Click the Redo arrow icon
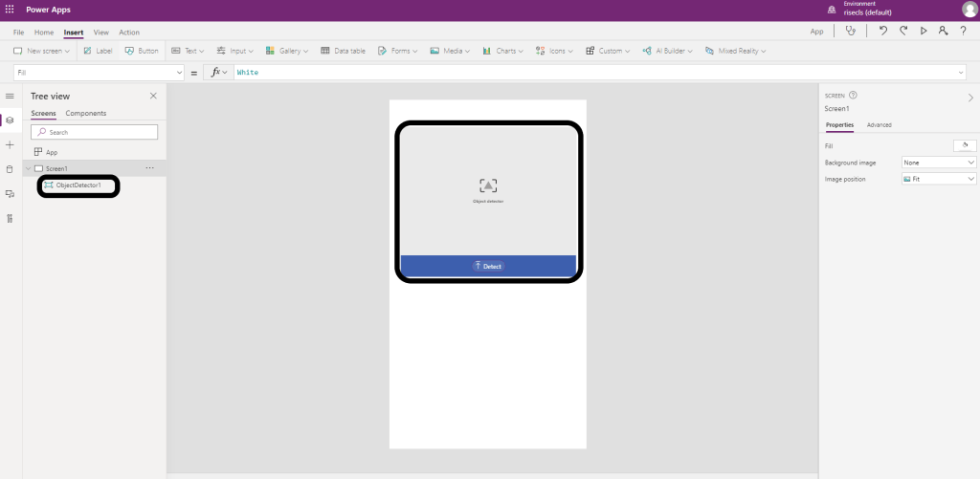Image resolution: width=980 pixels, height=479 pixels. (x=902, y=32)
